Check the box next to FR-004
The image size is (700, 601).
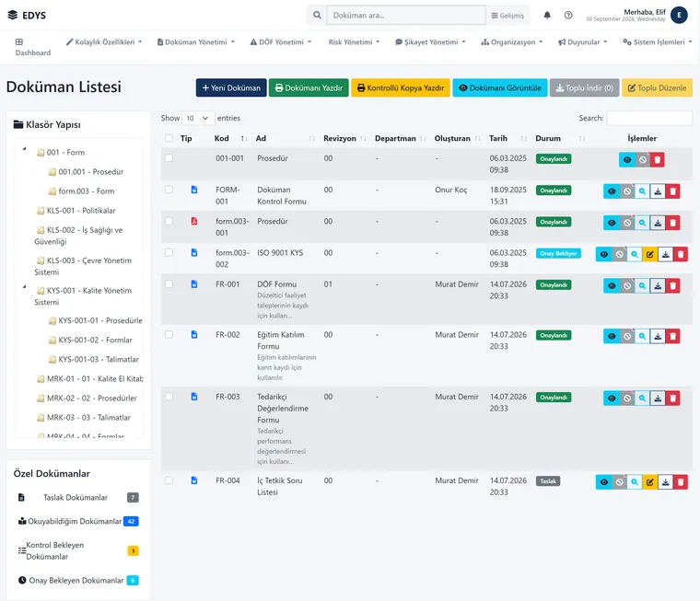coord(169,480)
